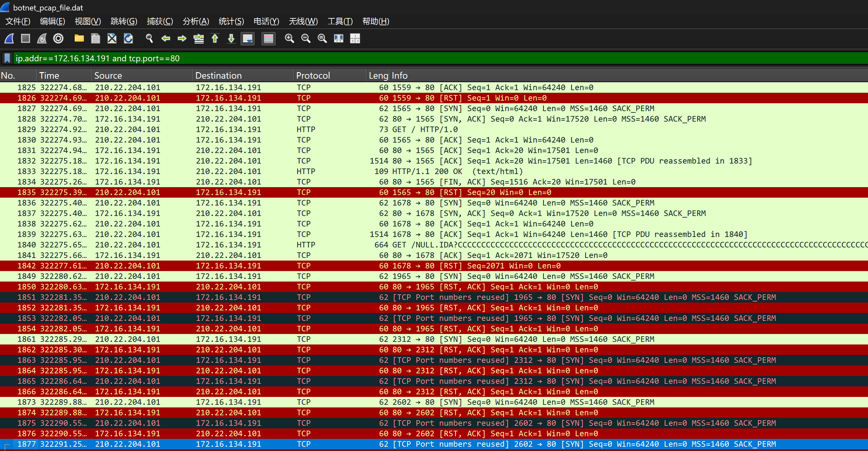Click the stop capture square icon

click(x=26, y=38)
